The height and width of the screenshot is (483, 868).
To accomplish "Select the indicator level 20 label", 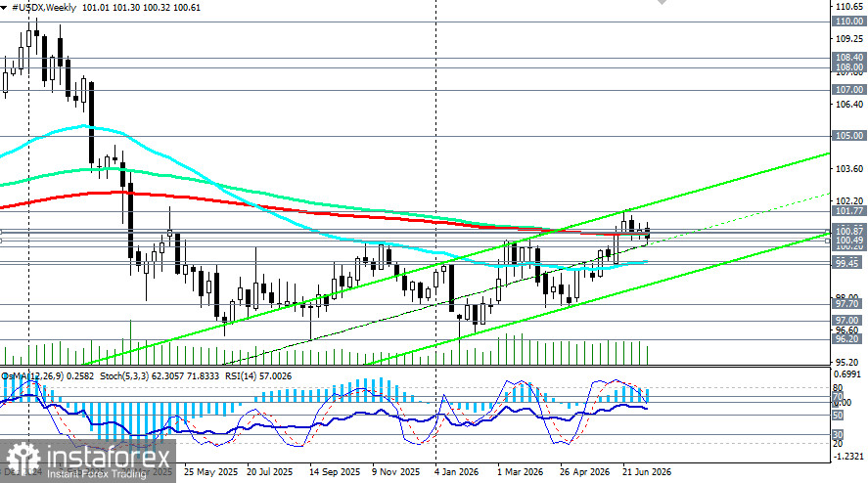I will (x=838, y=444).
